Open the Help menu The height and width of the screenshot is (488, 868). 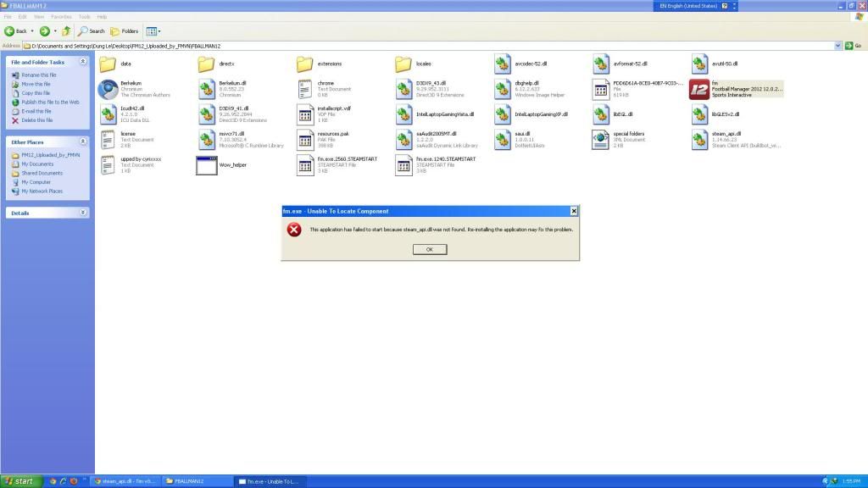click(x=102, y=17)
